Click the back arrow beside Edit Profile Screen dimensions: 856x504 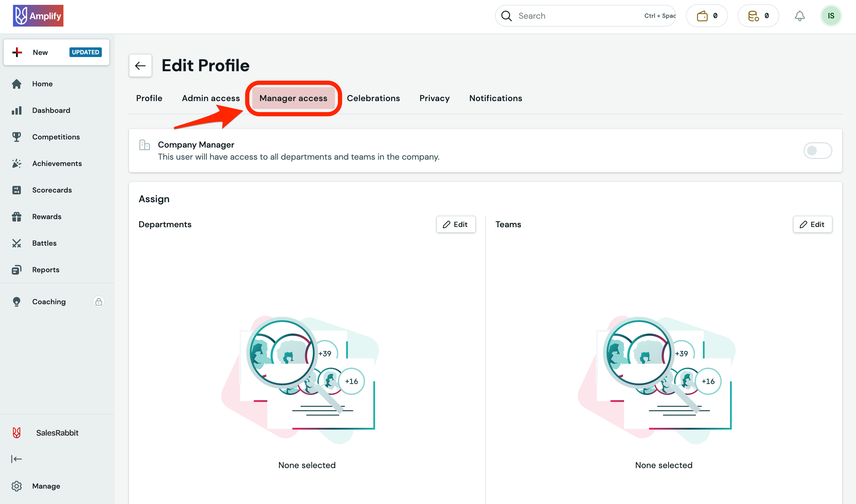pos(140,65)
